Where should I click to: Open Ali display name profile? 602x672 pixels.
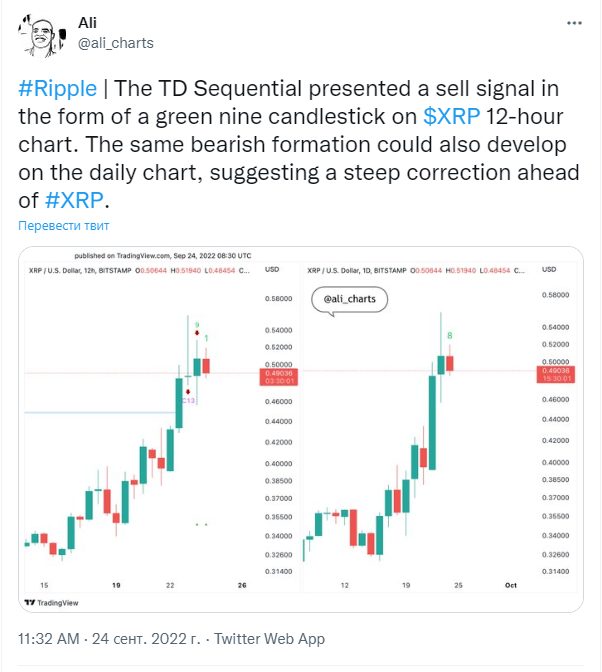(87, 23)
